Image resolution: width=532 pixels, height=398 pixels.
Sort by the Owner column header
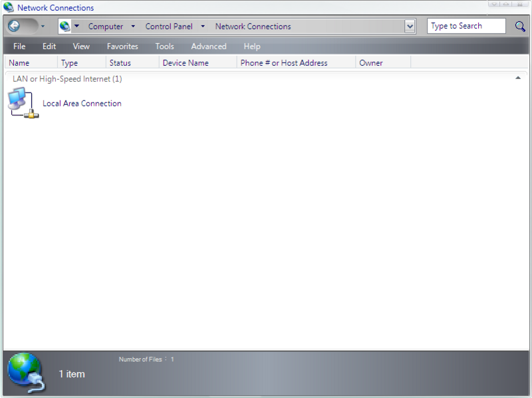[384, 62]
